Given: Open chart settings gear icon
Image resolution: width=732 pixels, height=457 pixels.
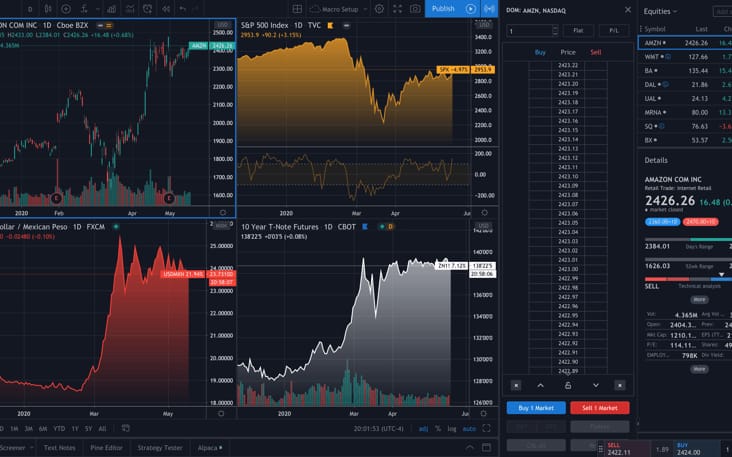Looking at the screenshot, I should (379, 8).
